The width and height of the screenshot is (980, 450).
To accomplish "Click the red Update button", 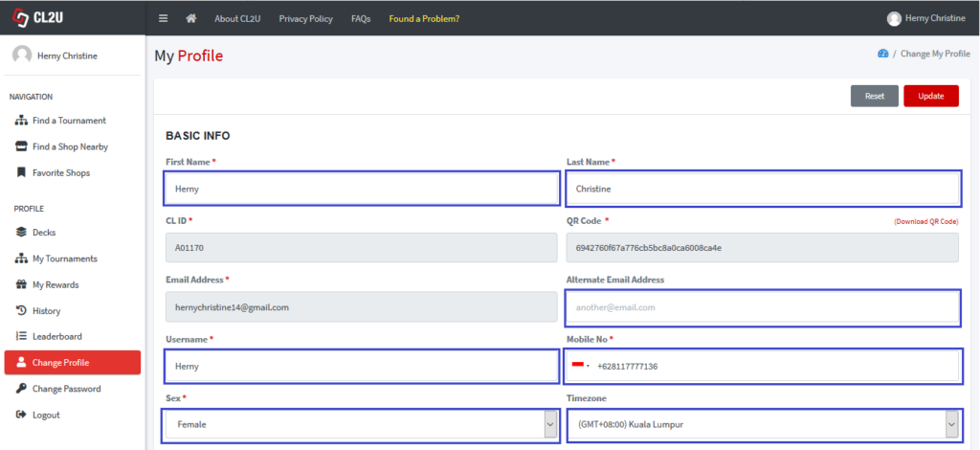I will (930, 97).
